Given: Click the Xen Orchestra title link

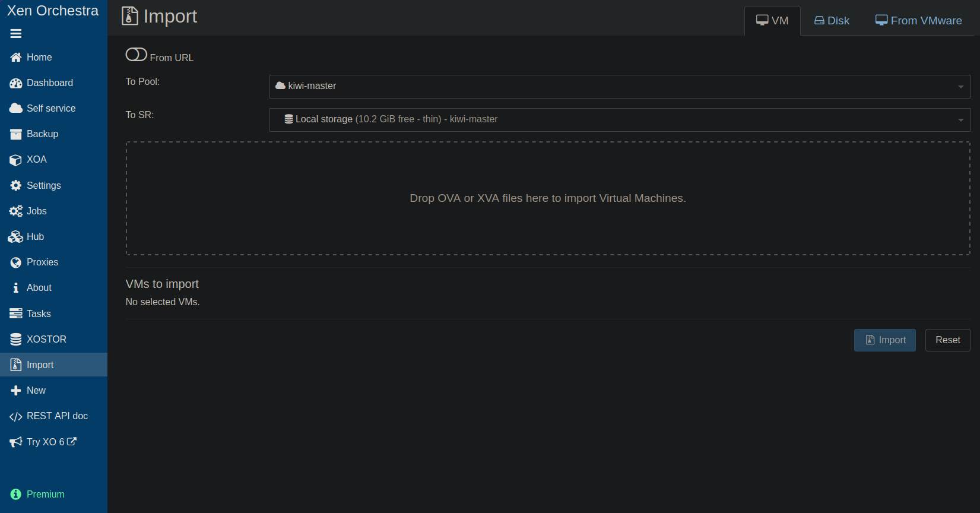Looking at the screenshot, I should [x=53, y=11].
